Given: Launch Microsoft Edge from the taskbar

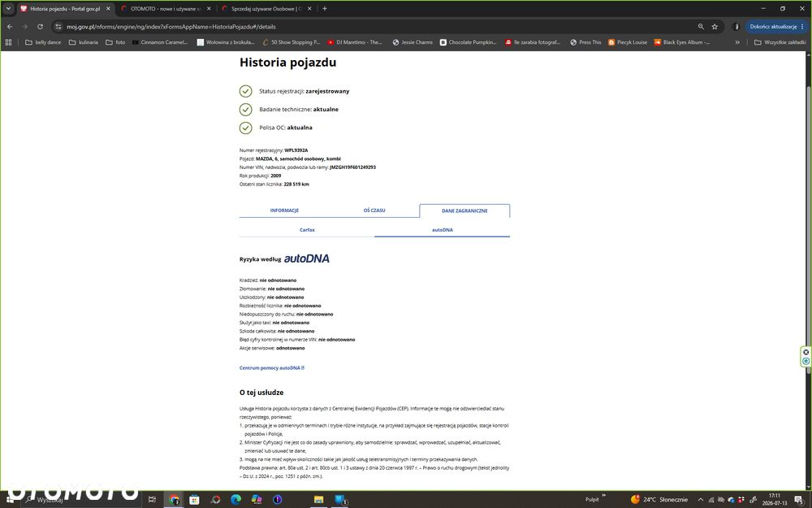Looking at the screenshot, I should [x=235, y=499].
